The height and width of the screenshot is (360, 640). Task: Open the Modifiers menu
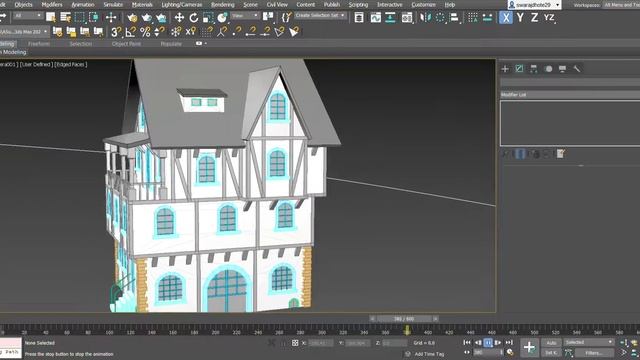coord(52,5)
